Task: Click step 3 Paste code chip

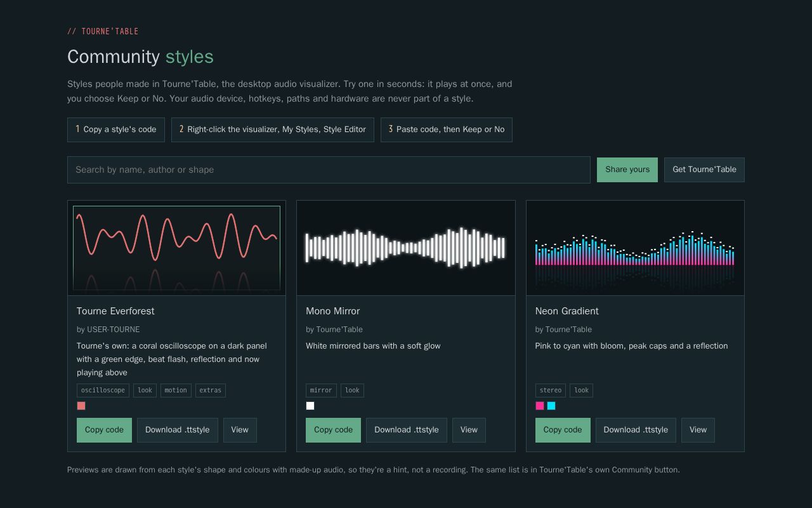Action: point(447,130)
